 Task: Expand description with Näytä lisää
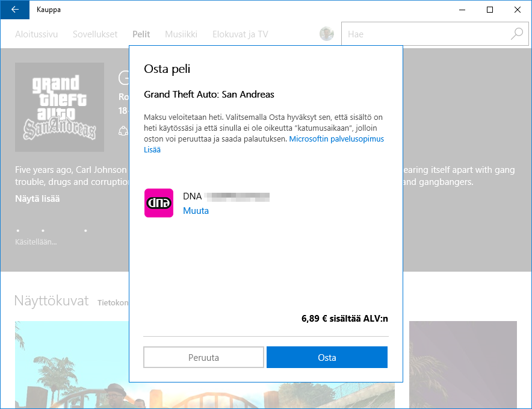click(x=37, y=199)
